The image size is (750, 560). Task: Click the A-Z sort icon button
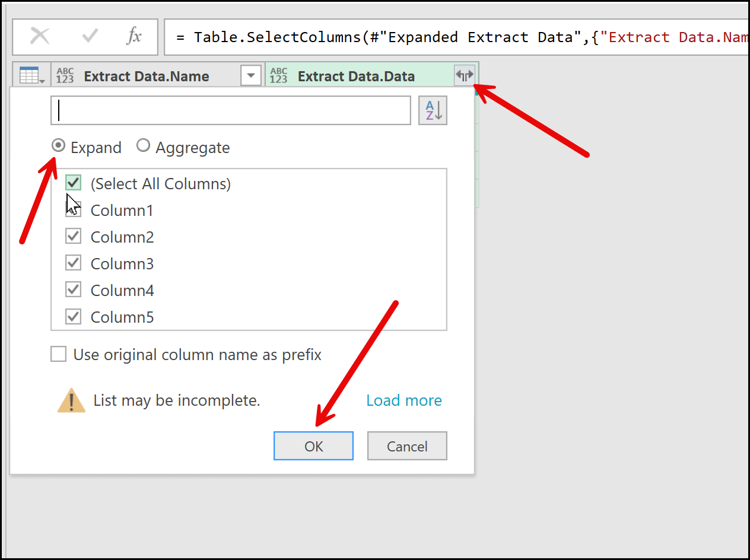433,110
